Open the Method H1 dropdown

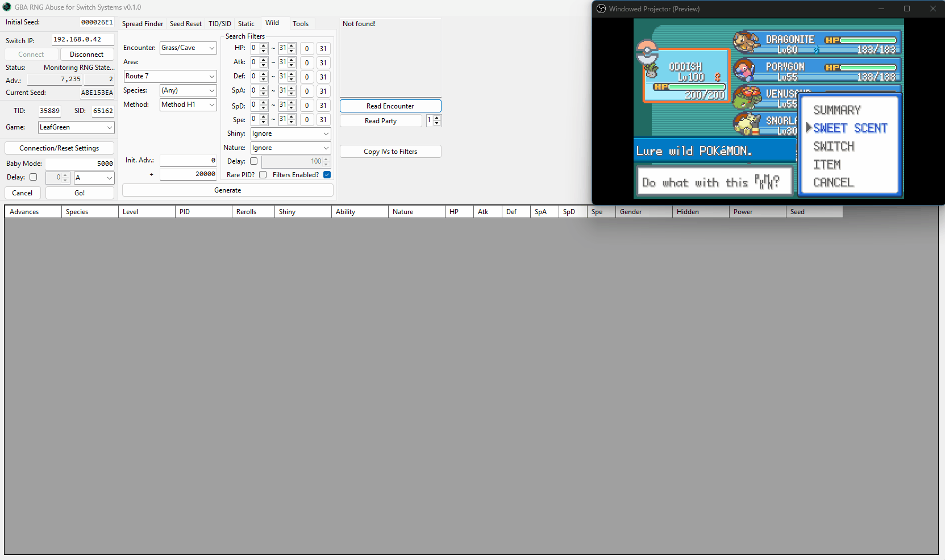(x=188, y=105)
